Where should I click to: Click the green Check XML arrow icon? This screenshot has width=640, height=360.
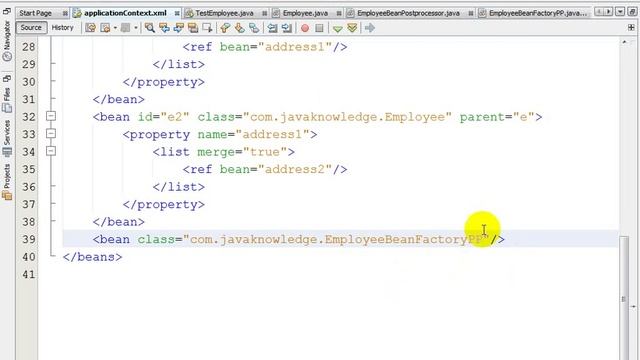coord(337,29)
